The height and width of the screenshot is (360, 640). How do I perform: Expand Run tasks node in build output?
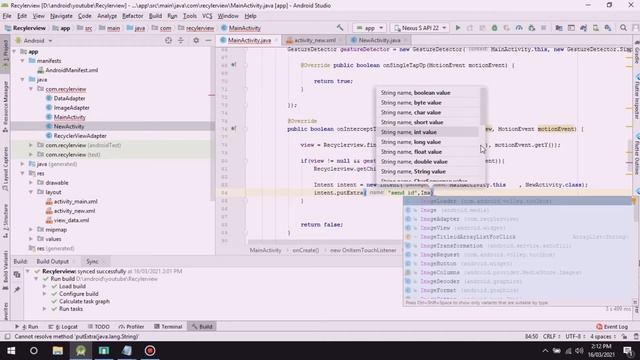[44, 309]
